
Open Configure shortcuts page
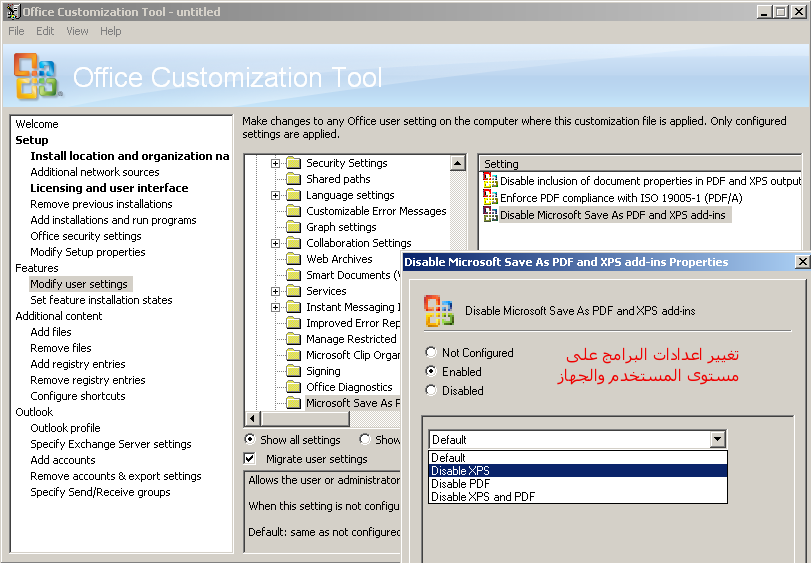click(78, 397)
